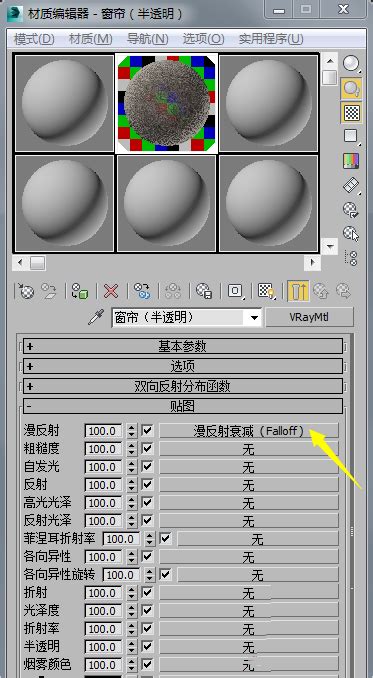Screen dimensions: 373x678
Task: Click the Make Preview film icon
Action: (352, 185)
